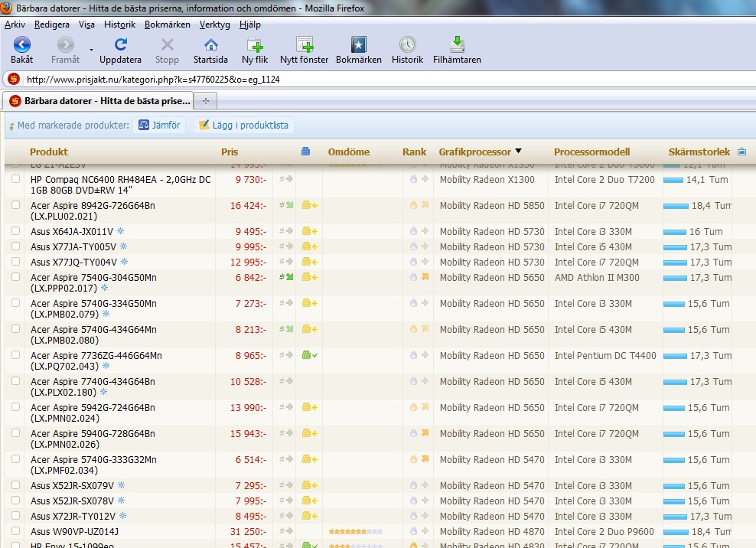
Task: Click the yellow shop icon in Acer Aspire 5740G-333G32Mn row
Action: (310, 459)
